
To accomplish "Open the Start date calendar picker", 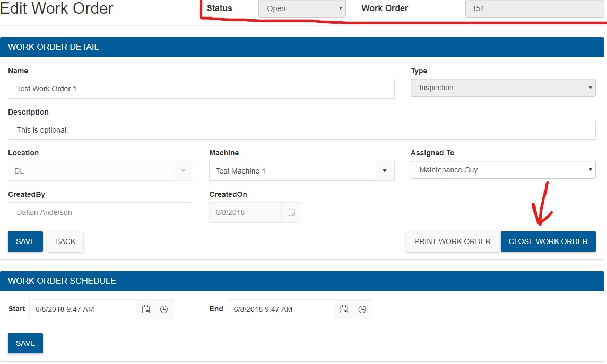I will click(146, 309).
